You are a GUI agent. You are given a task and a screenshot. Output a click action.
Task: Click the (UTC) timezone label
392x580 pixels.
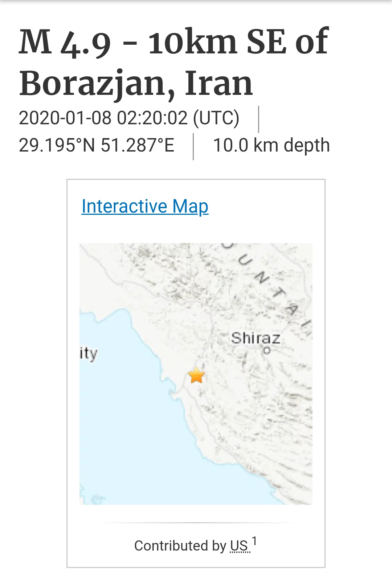point(216,118)
